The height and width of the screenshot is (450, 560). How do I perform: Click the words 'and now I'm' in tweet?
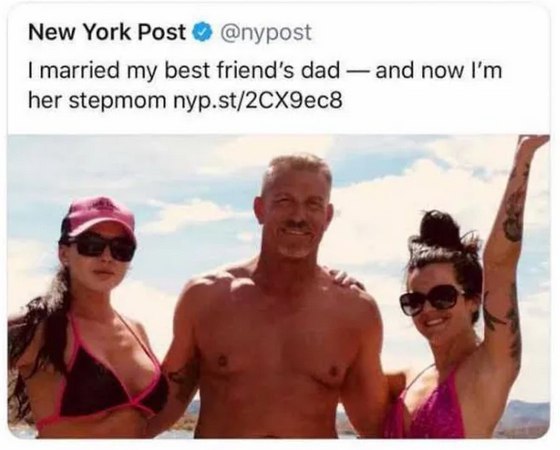pyautogui.click(x=439, y=70)
